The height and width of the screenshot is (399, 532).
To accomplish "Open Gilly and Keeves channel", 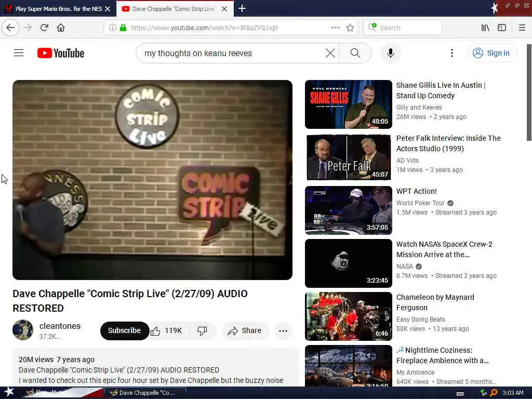I will click(419, 107).
